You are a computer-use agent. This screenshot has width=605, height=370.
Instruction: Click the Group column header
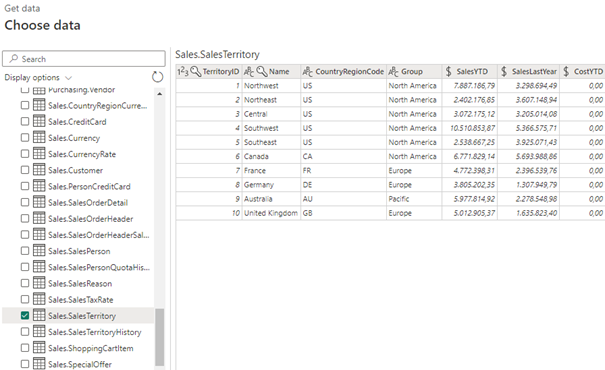click(x=414, y=71)
